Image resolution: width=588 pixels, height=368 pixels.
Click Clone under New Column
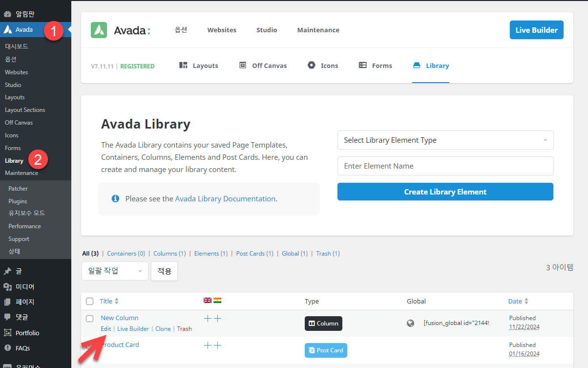[x=163, y=329]
